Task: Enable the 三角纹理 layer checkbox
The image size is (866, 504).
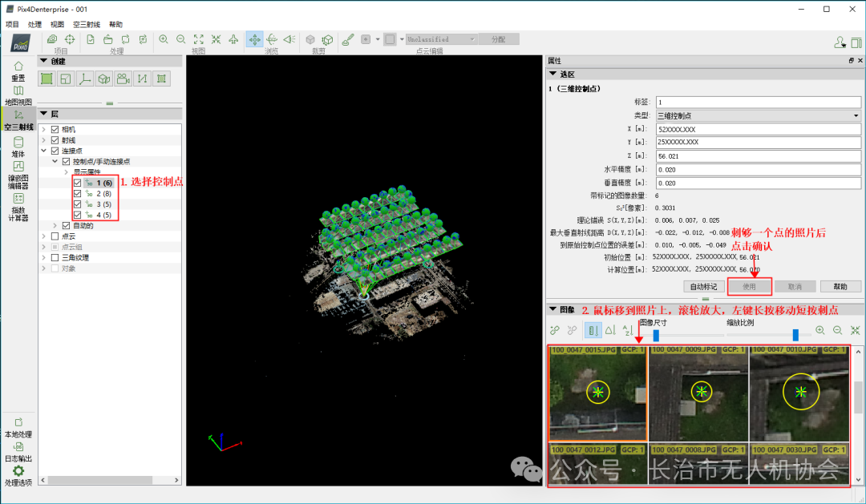Action: [55, 257]
